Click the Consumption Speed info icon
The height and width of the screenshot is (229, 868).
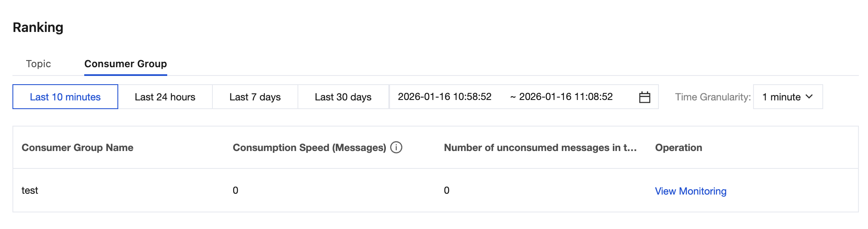point(396,147)
